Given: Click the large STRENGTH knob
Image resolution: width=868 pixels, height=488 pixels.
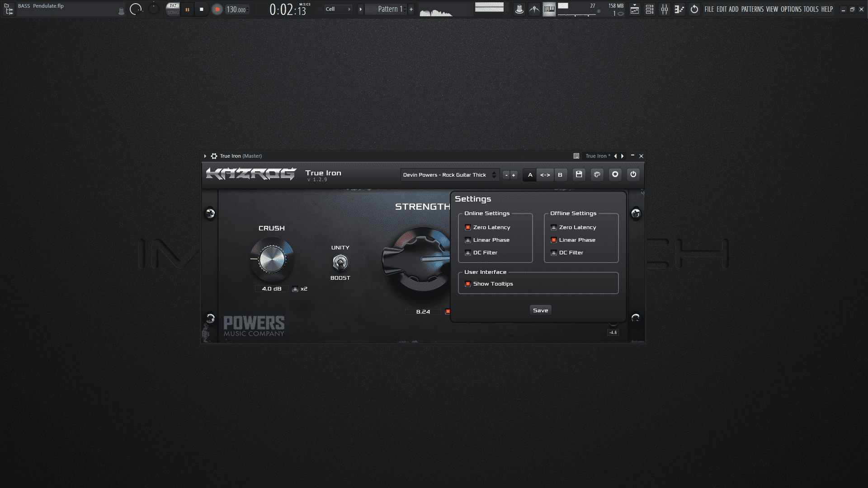Looking at the screenshot, I should tap(416, 260).
